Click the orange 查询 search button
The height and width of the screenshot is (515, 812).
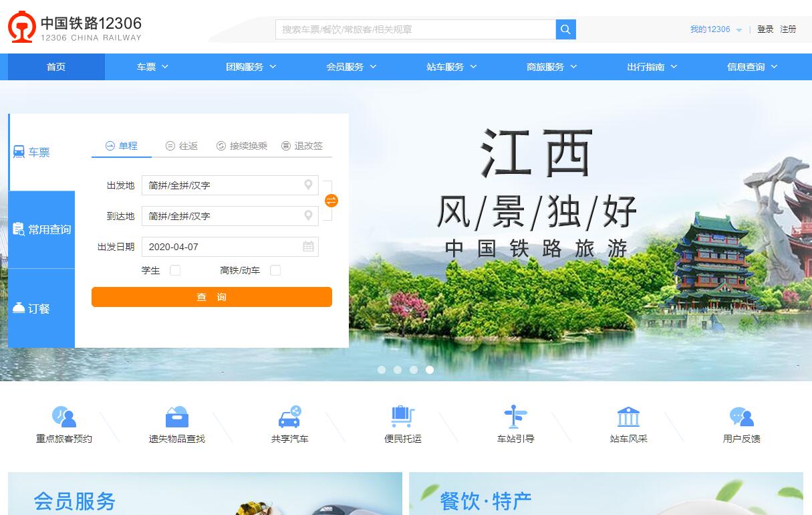click(x=212, y=297)
